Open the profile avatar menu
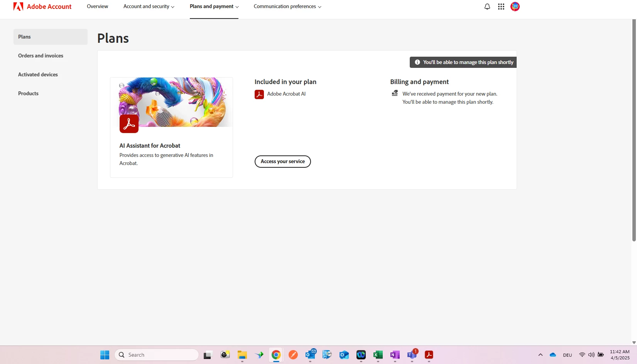637x364 pixels. 515,7
